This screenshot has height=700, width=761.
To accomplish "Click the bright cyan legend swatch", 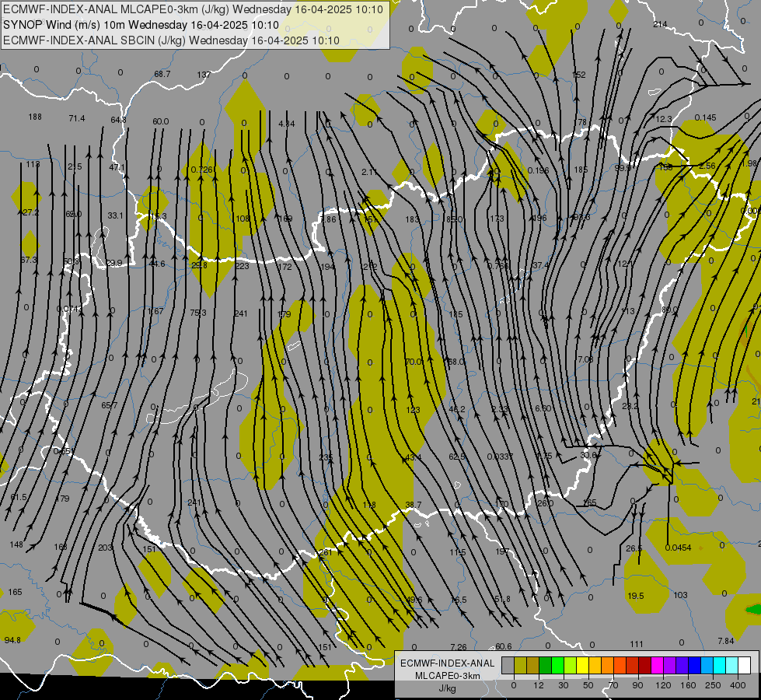I will [x=719, y=665].
